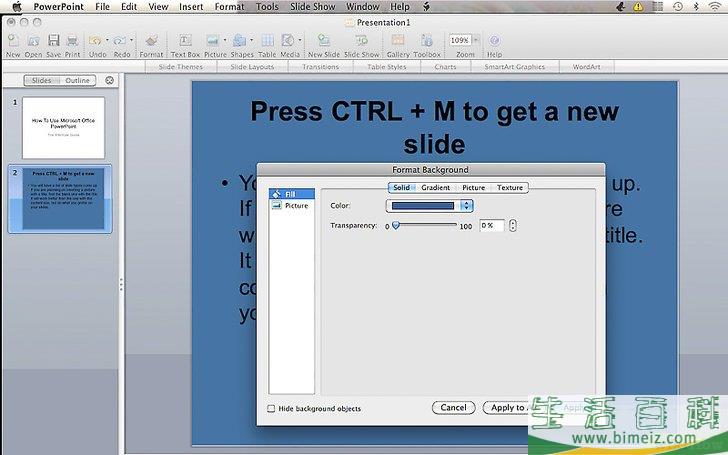Open the Insert menu
This screenshot has height=455, width=728.
[x=191, y=6]
